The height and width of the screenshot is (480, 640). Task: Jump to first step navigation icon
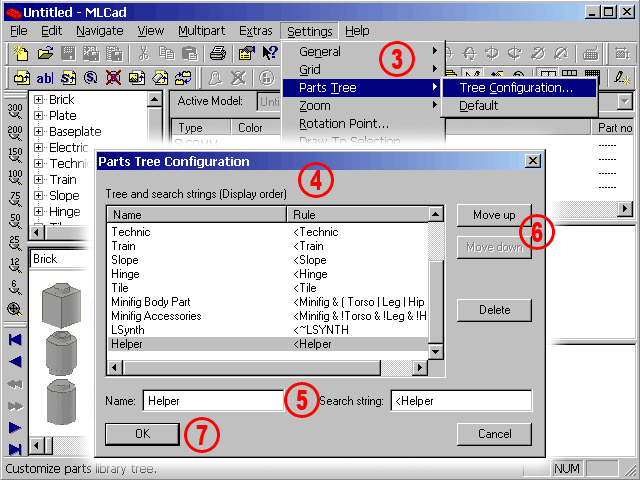pyautogui.click(x=15, y=340)
